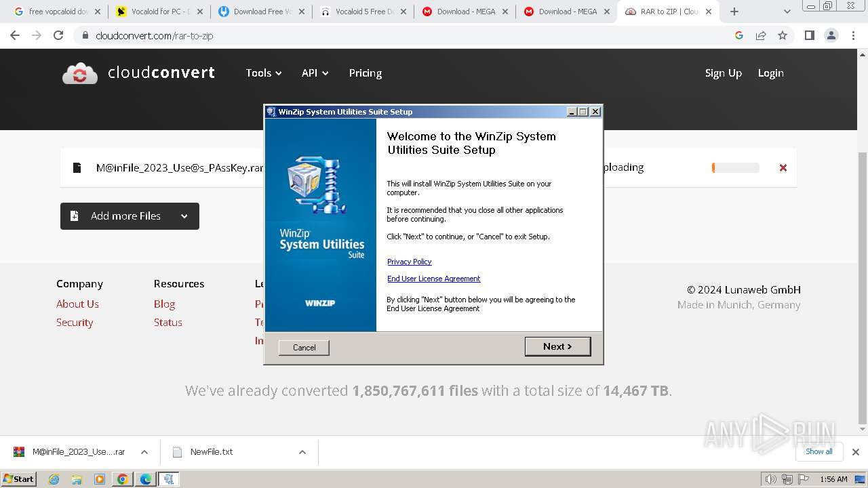Image resolution: width=868 pixels, height=488 pixels.
Task: Switch to Vocaloid for PC tab
Action: (159, 12)
